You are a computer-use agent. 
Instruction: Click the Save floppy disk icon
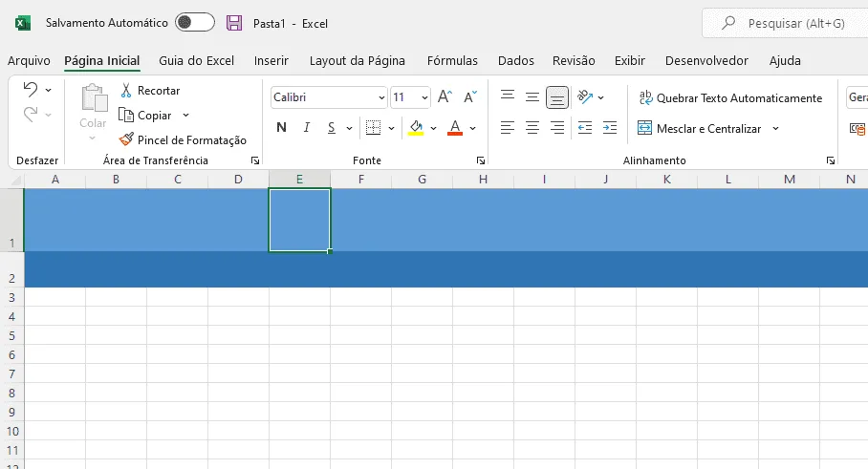click(x=234, y=23)
